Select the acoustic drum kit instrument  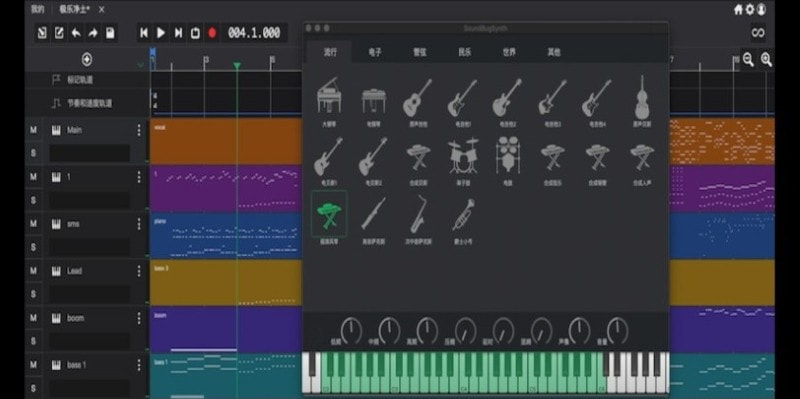pos(463,156)
